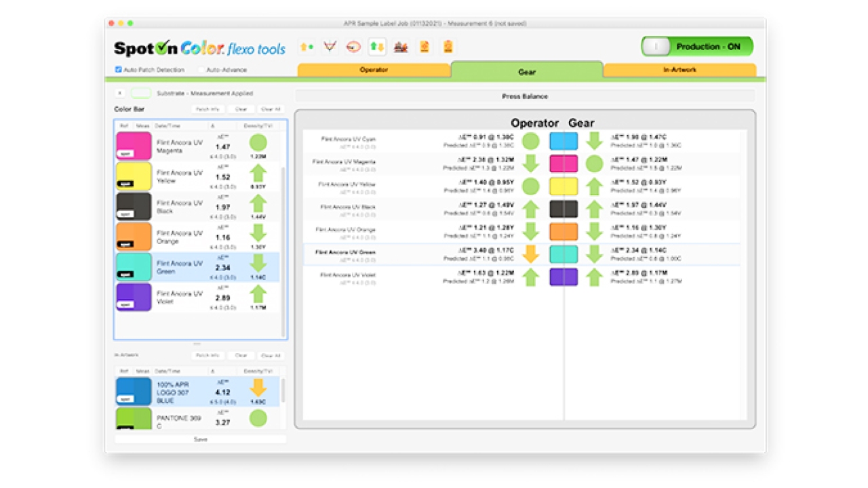
Task: Click up arrow density indicator for Violet in Color Bar
Action: (258, 293)
